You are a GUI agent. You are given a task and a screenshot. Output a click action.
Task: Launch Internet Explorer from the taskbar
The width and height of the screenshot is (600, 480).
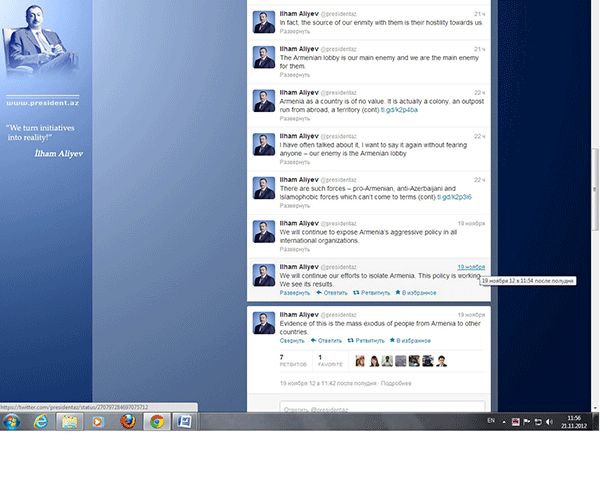41,421
